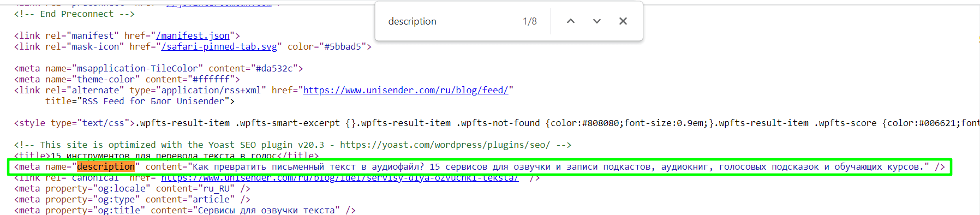Click the 1/8 match counter
The width and height of the screenshot is (980, 215).
point(530,21)
